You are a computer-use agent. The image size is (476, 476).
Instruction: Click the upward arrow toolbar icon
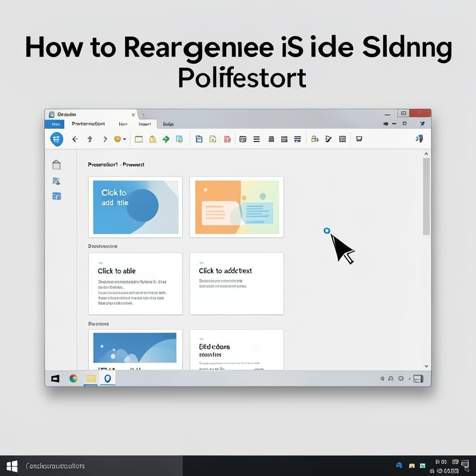pos(90,139)
